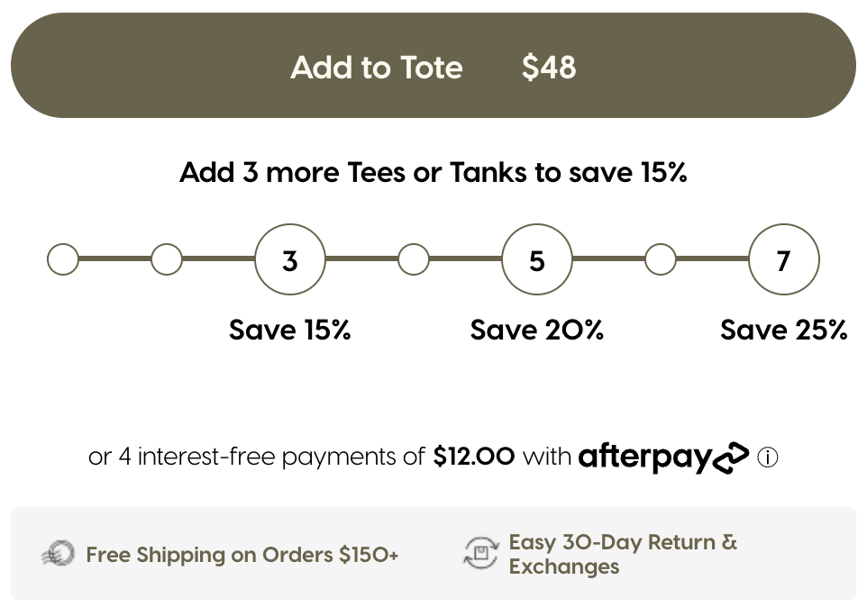Image resolution: width=867 pixels, height=616 pixels.
Task: Click Easy 30-Day Return & Exchanges text
Action: coord(623,554)
